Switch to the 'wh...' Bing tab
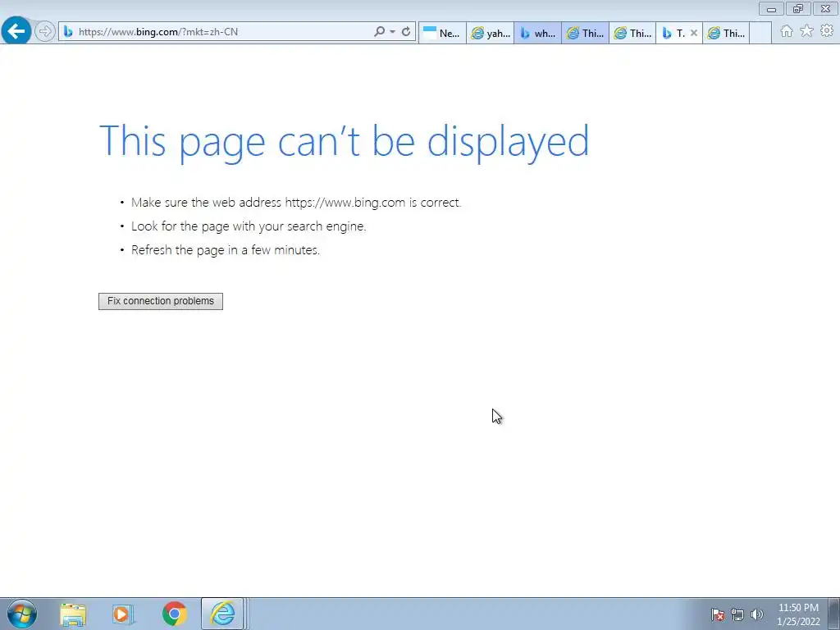The height and width of the screenshot is (630, 840). click(538, 33)
